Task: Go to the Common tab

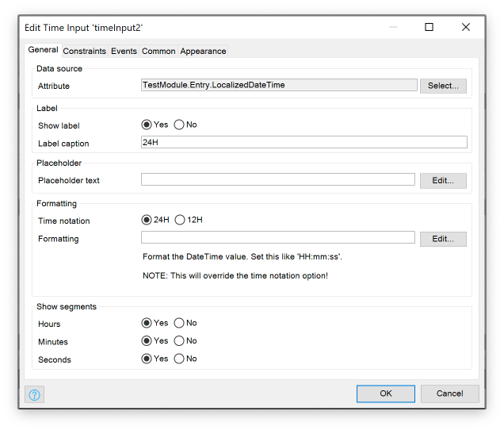Action: coord(158,52)
